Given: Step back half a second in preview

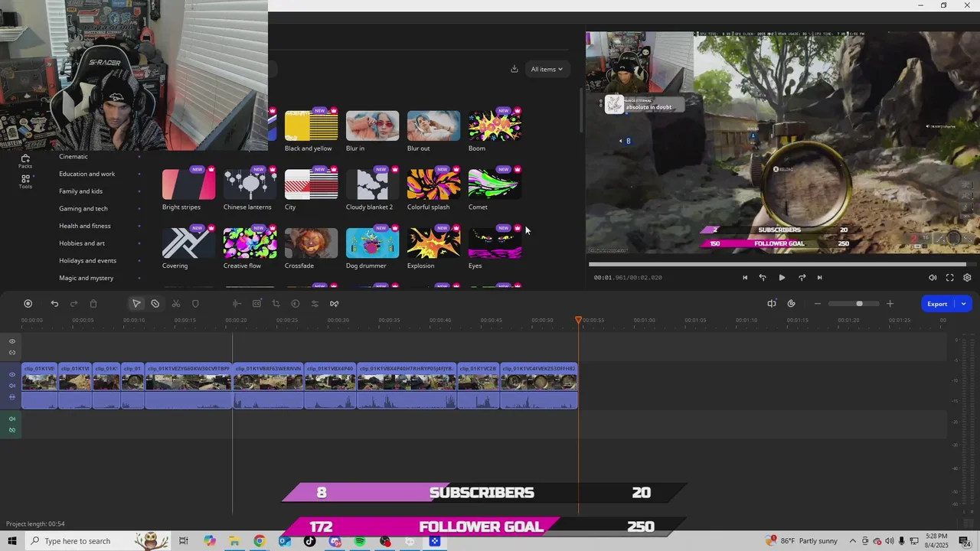Looking at the screenshot, I should click(763, 278).
